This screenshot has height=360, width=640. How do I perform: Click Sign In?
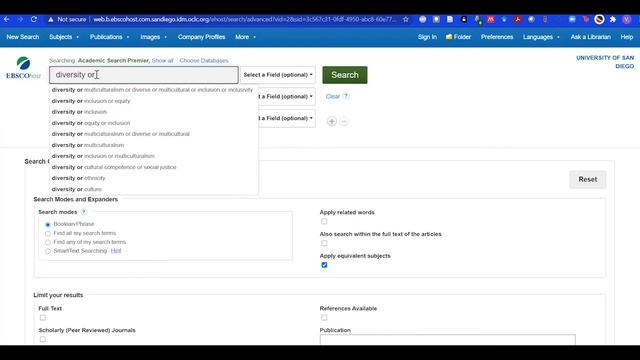(x=427, y=37)
